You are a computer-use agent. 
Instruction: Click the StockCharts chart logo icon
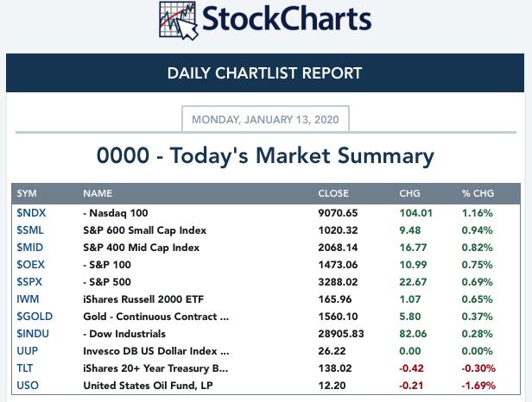pyautogui.click(x=179, y=21)
